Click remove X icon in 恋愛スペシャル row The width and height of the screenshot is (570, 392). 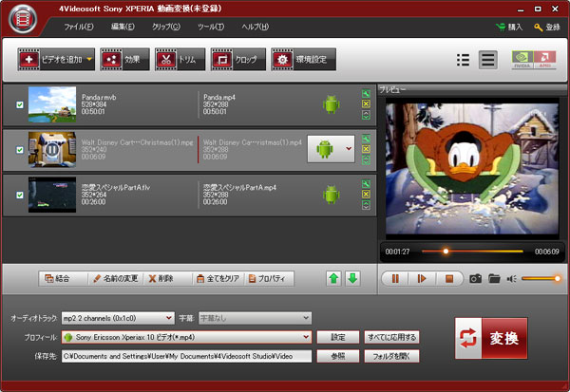pyautogui.click(x=366, y=194)
